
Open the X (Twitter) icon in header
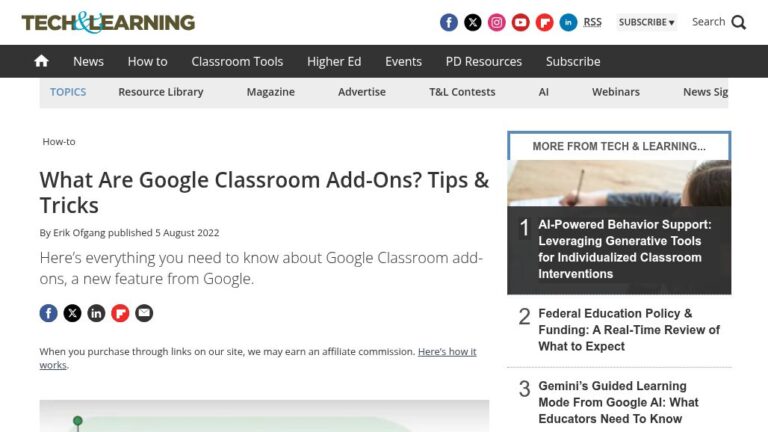pos(473,23)
